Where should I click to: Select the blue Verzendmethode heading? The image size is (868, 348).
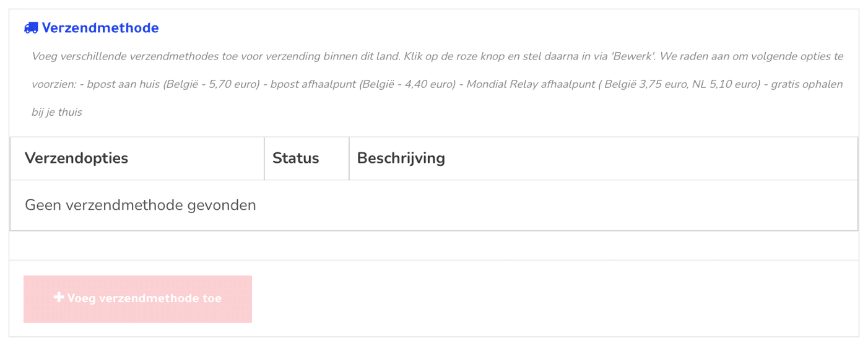(x=100, y=28)
